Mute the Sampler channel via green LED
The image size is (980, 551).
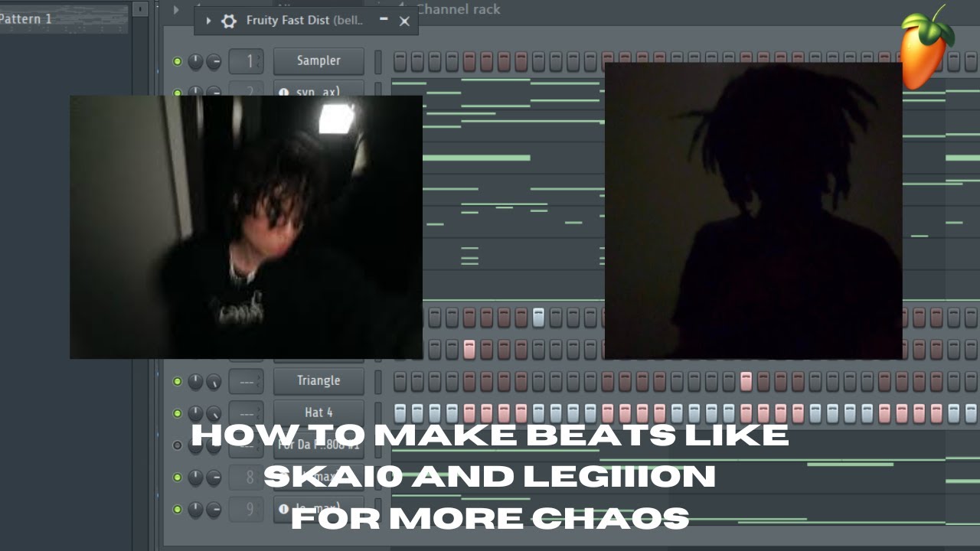(178, 61)
